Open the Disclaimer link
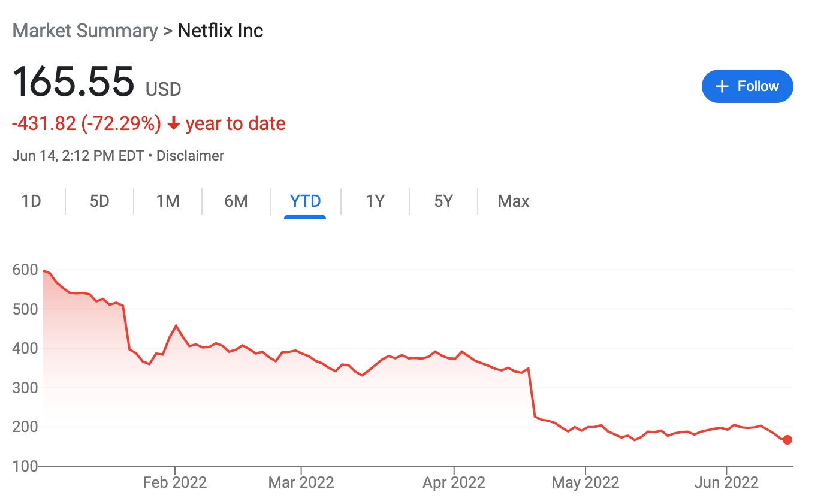 click(x=190, y=156)
